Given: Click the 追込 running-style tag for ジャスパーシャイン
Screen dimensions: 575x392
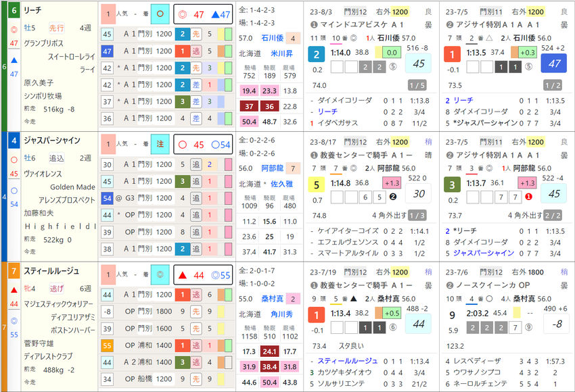Looking at the screenshot, I should tap(57, 158).
